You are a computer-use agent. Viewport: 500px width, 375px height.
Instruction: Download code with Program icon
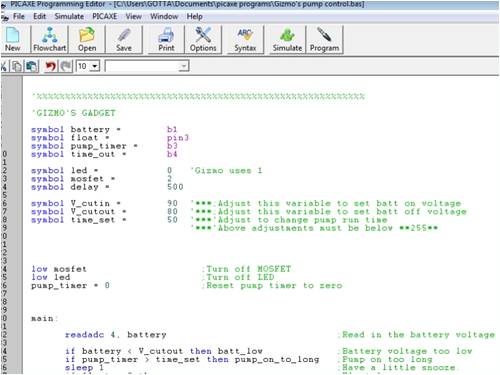click(x=324, y=39)
